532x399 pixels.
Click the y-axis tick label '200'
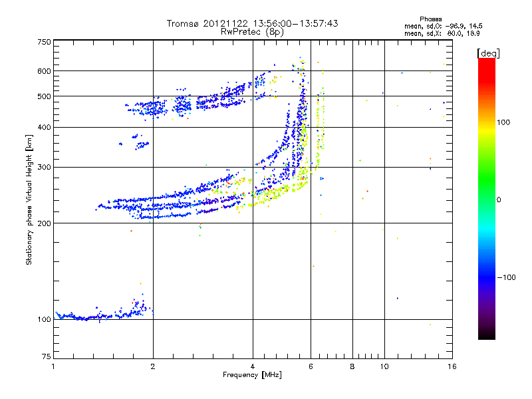44,223
